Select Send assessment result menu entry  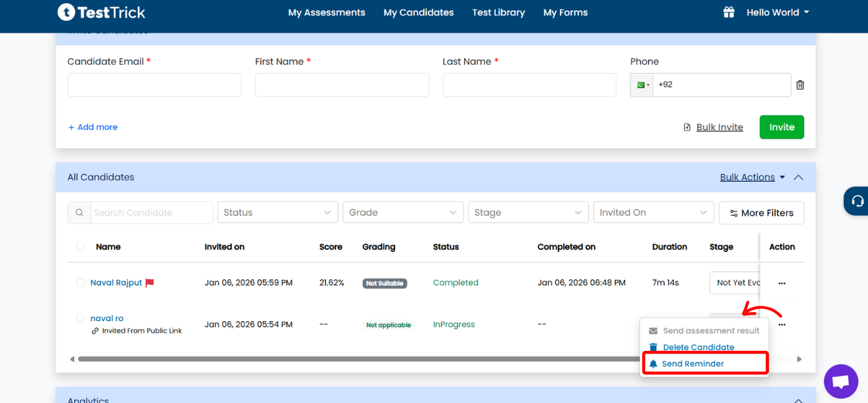[705, 331]
